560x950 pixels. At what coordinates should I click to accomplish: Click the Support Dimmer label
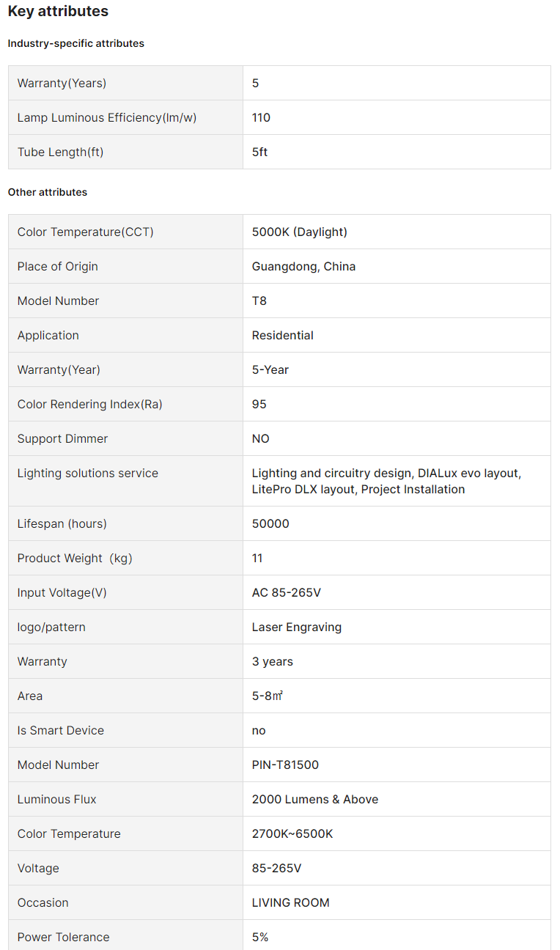(x=62, y=438)
